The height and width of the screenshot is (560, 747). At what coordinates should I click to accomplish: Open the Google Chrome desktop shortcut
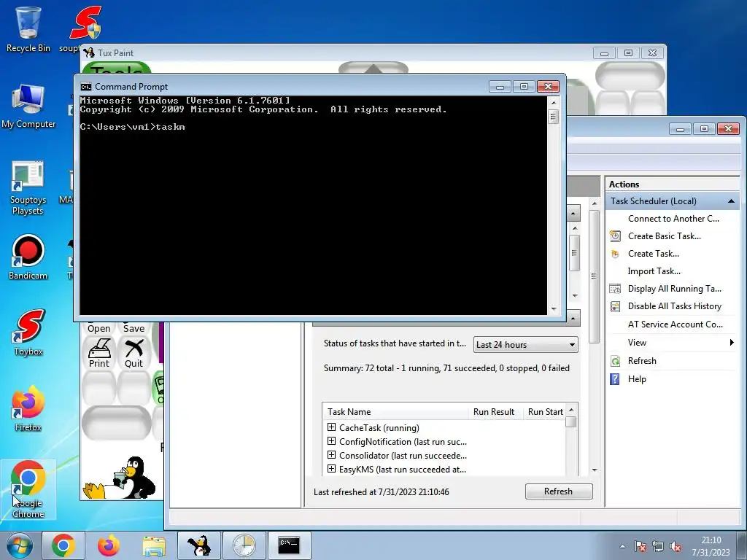28,489
